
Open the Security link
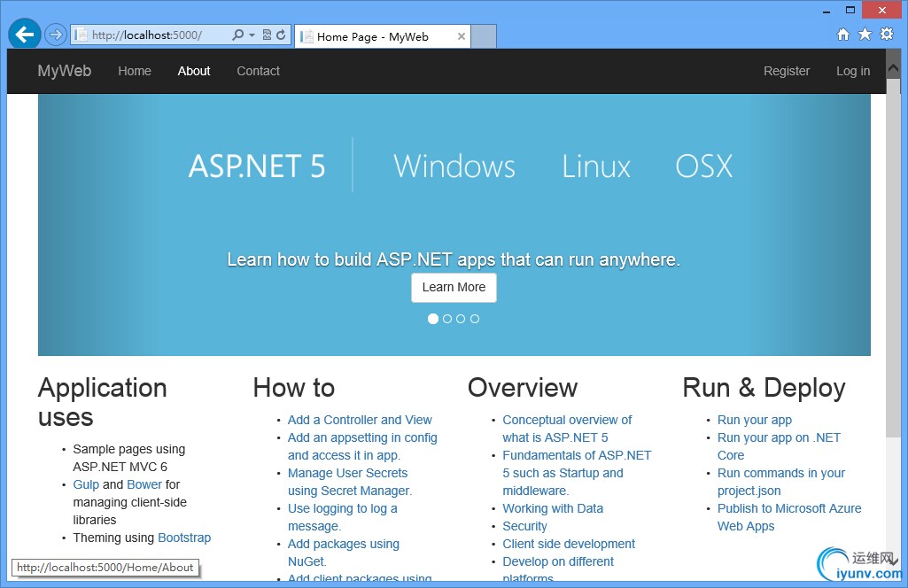pos(524,526)
